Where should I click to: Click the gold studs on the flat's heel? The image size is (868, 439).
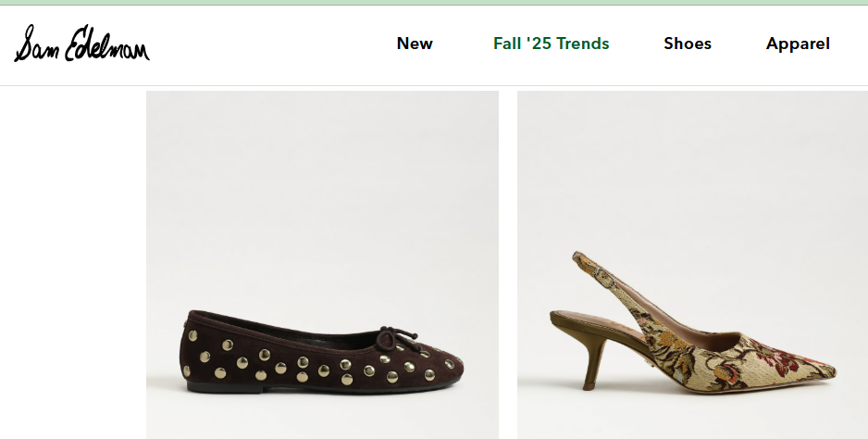coord(192,357)
